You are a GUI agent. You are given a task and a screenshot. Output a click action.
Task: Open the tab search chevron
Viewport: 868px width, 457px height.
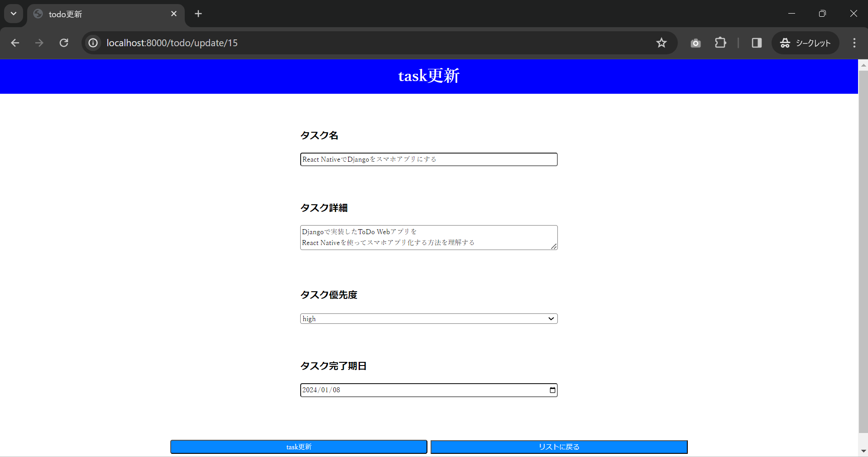13,14
